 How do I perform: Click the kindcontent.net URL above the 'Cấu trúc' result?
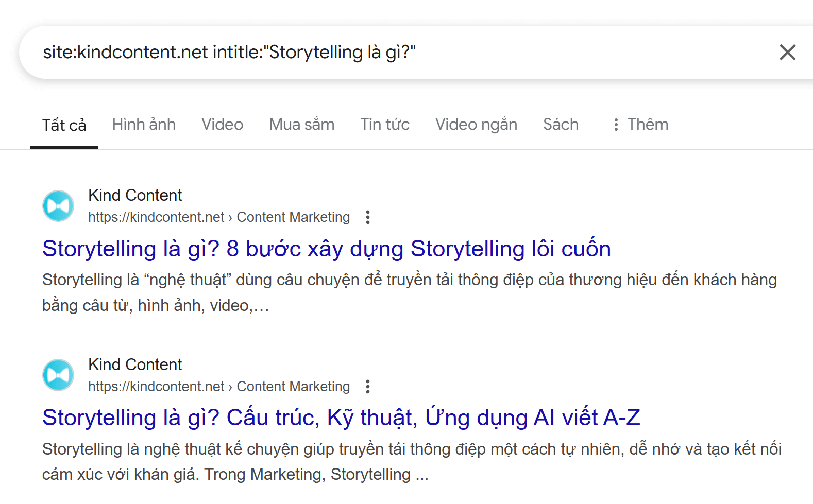click(x=218, y=387)
